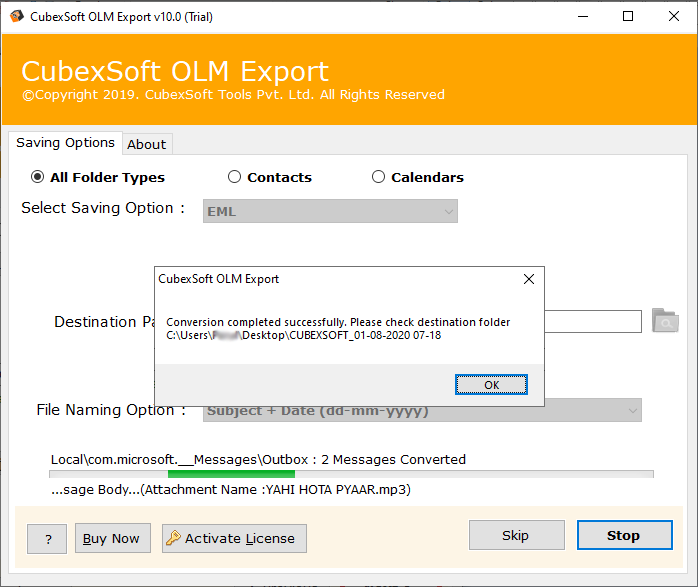Close the main CubexSoft window
This screenshot has width=698, height=587.
click(674, 16)
